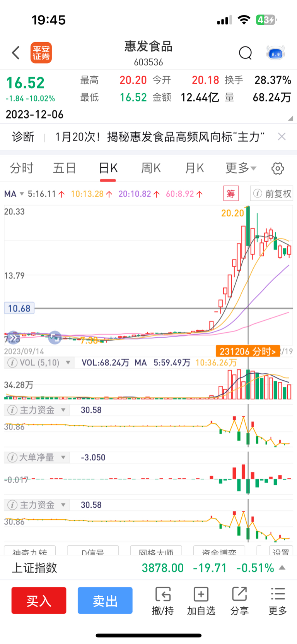This screenshot has height=644, width=297.
Task: Open chart settings gear icon
Action: click(278, 168)
